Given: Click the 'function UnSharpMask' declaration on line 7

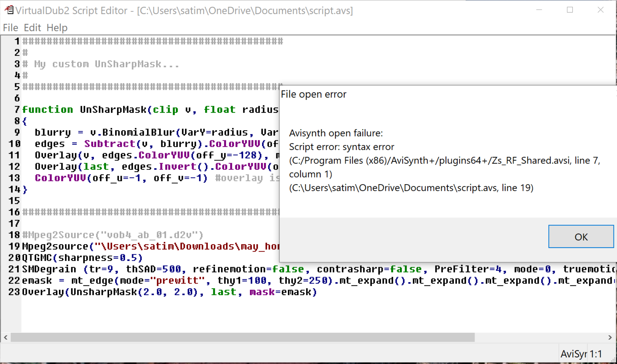Looking at the screenshot, I should point(84,109).
